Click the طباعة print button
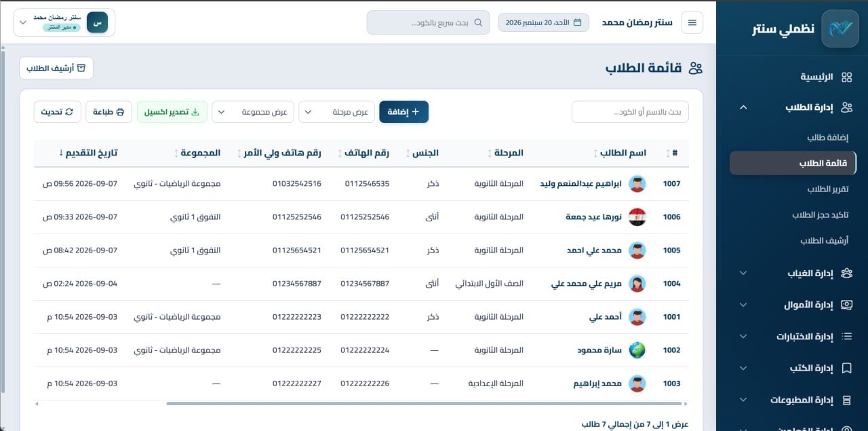The width and height of the screenshot is (868, 431). [109, 112]
